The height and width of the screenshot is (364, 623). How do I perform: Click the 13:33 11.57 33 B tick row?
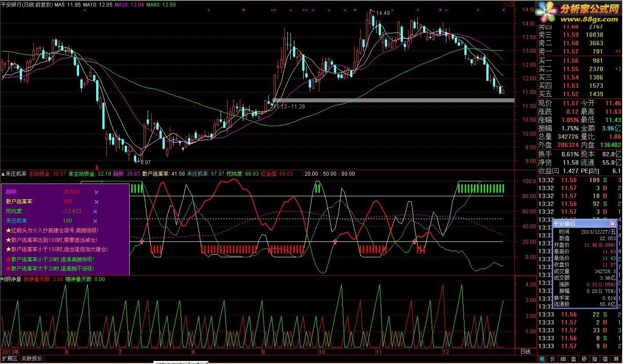pos(580,330)
